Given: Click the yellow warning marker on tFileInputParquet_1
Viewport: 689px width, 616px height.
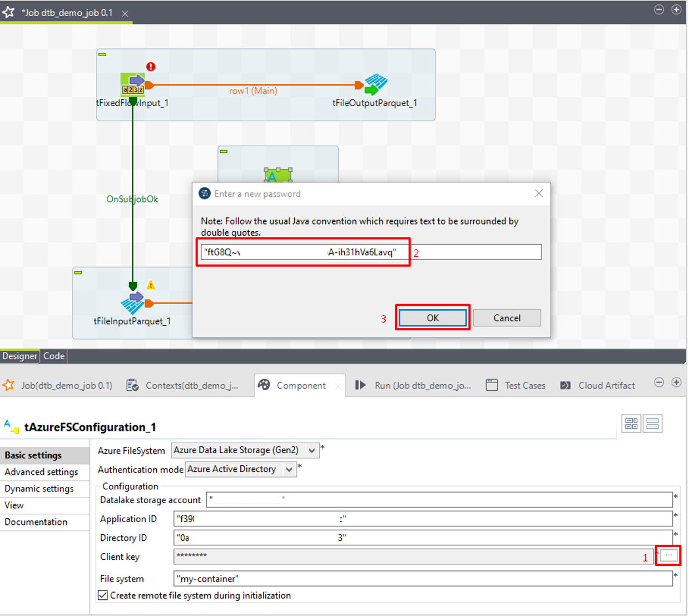Looking at the screenshot, I should coord(151,285).
